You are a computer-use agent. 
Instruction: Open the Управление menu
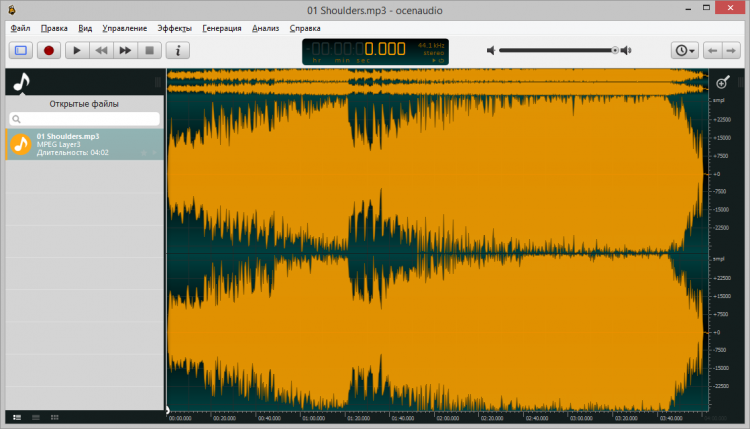124,28
